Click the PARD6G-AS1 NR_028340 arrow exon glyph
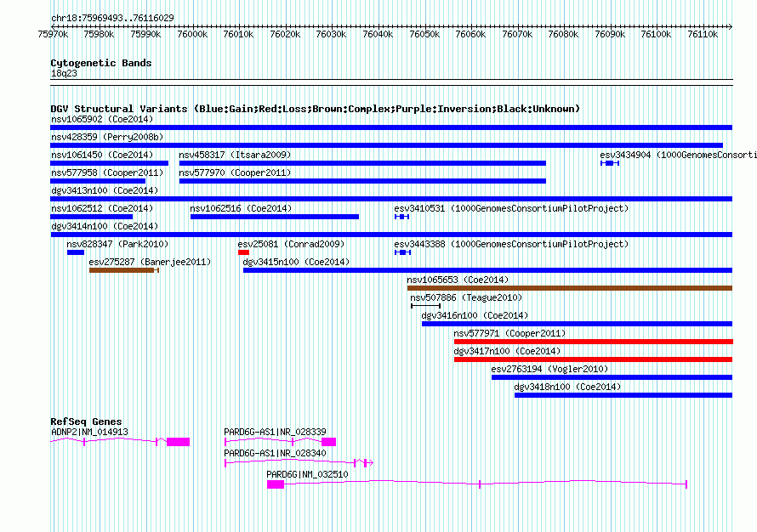 pos(369,463)
